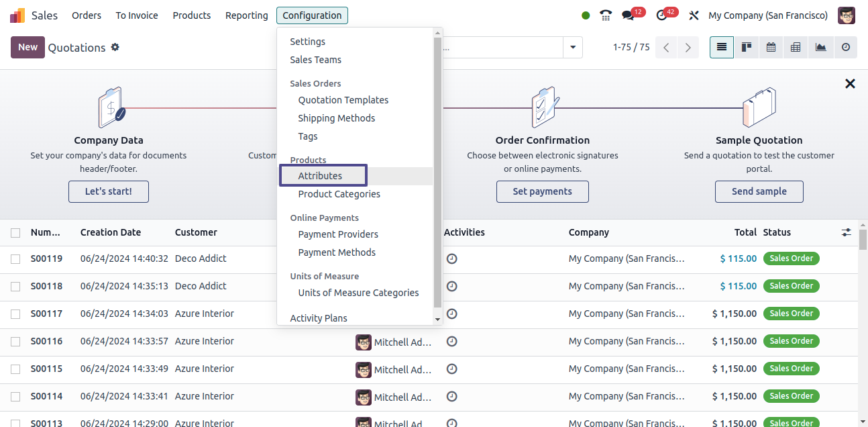Open the To Invoice menu

pyautogui.click(x=137, y=15)
